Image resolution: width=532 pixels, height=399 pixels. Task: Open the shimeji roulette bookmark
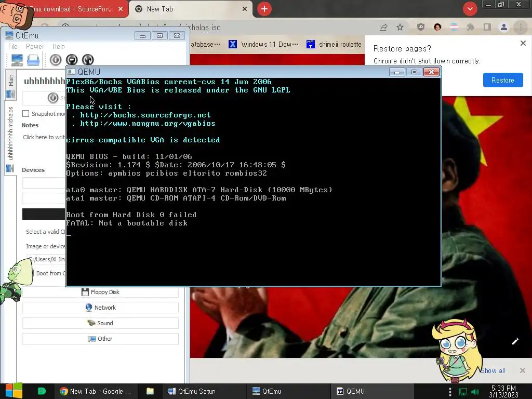point(334,45)
